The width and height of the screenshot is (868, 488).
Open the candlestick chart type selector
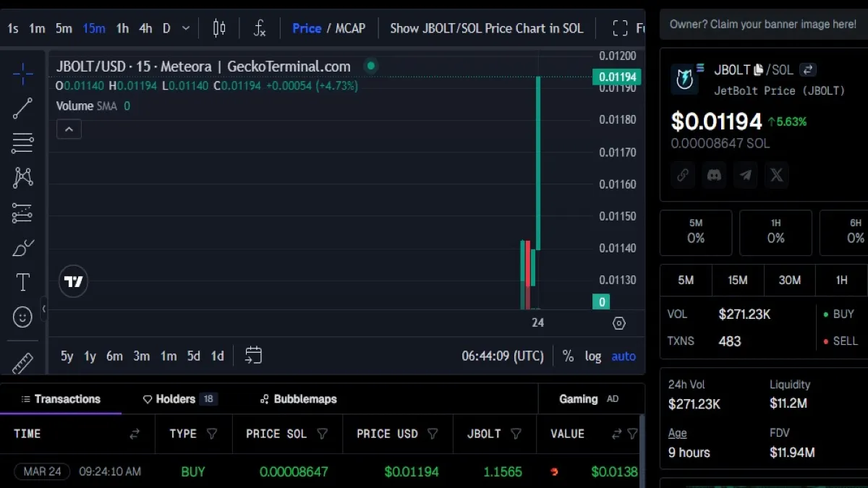click(219, 28)
